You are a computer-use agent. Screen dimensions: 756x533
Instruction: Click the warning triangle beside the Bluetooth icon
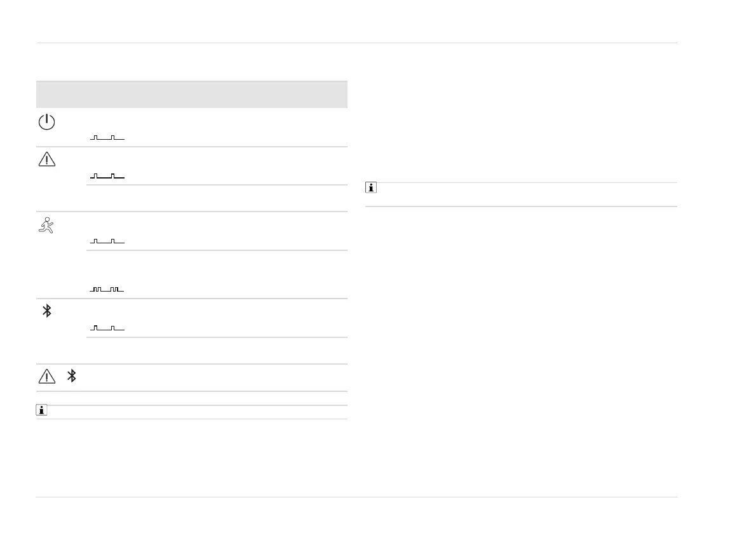47,376
